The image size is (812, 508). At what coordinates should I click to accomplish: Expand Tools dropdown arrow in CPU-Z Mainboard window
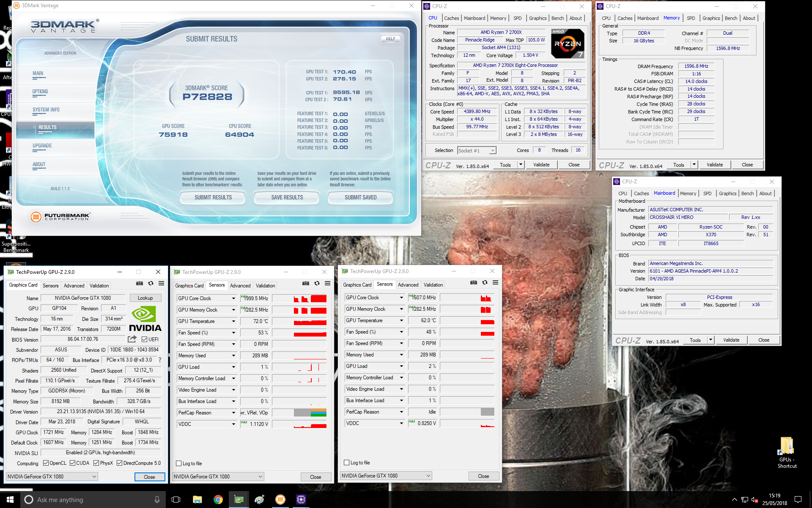click(711, 340)
